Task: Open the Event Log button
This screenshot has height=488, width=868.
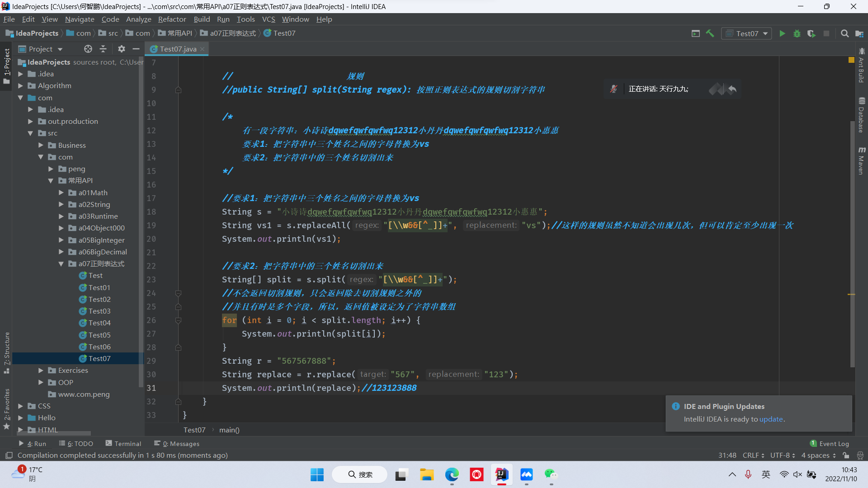Action: 830,444
